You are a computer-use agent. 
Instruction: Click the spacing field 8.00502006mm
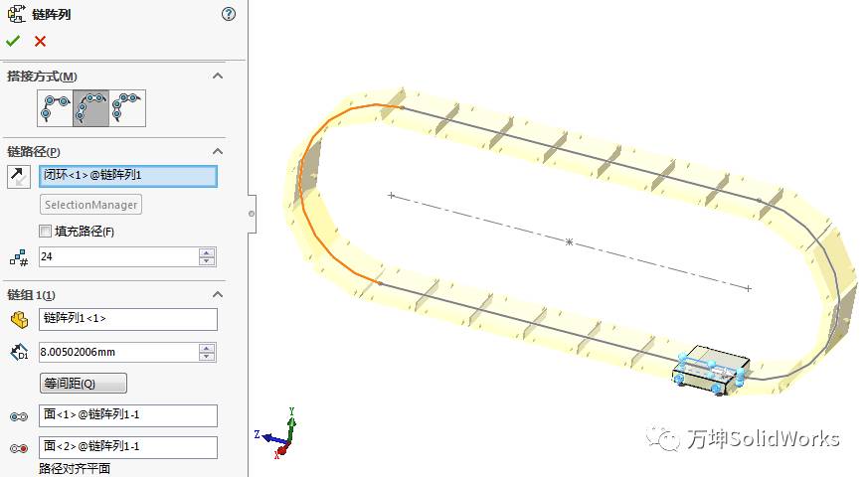(118, 352)
